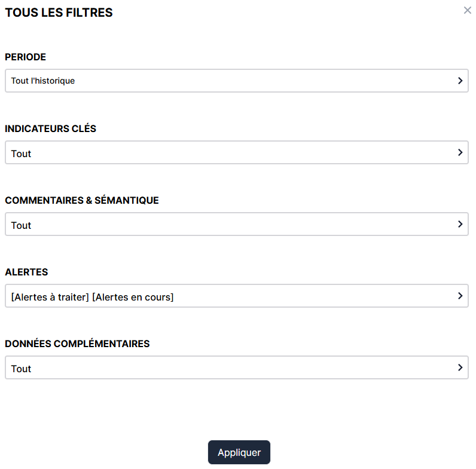Click the chevron arrow in Indicateurs clés field
The width and height of the screenshot is (476, 469).
(460, 152)
